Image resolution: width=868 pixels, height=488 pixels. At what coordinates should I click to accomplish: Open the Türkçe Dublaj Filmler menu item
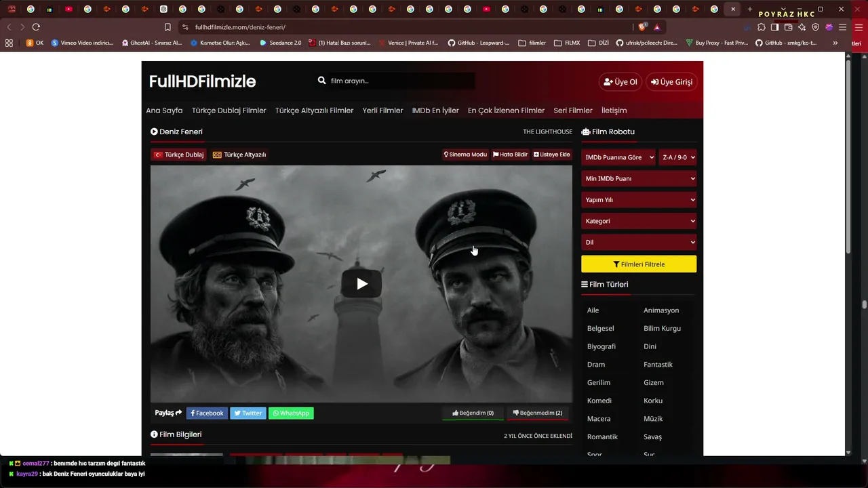[229, 110]
